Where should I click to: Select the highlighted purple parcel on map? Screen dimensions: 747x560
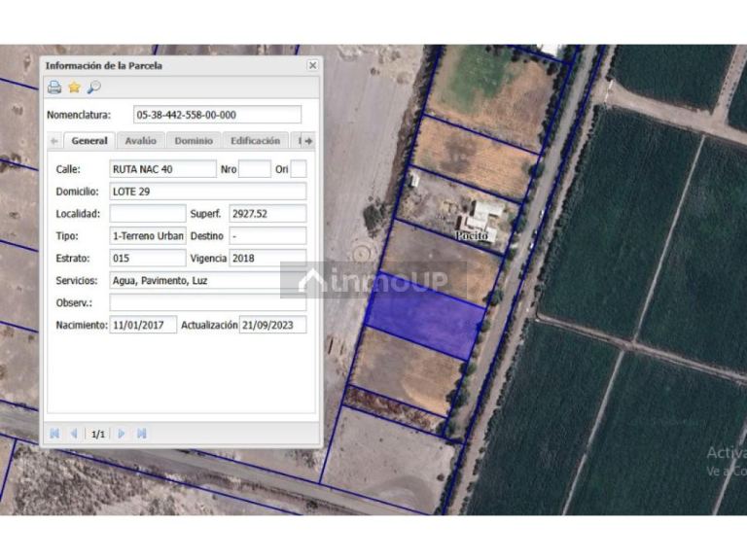click(425, 316)
